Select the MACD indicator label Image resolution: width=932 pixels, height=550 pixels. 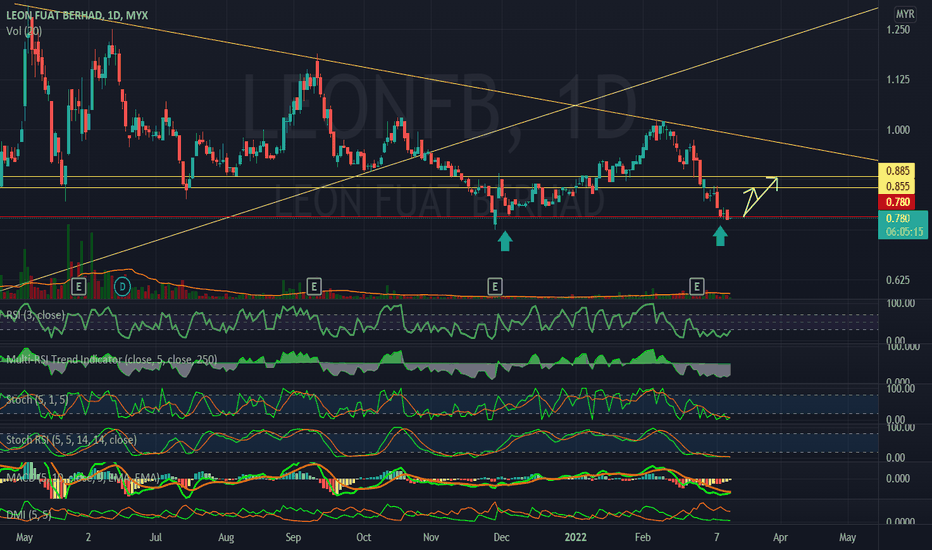[x=82, y=477]
